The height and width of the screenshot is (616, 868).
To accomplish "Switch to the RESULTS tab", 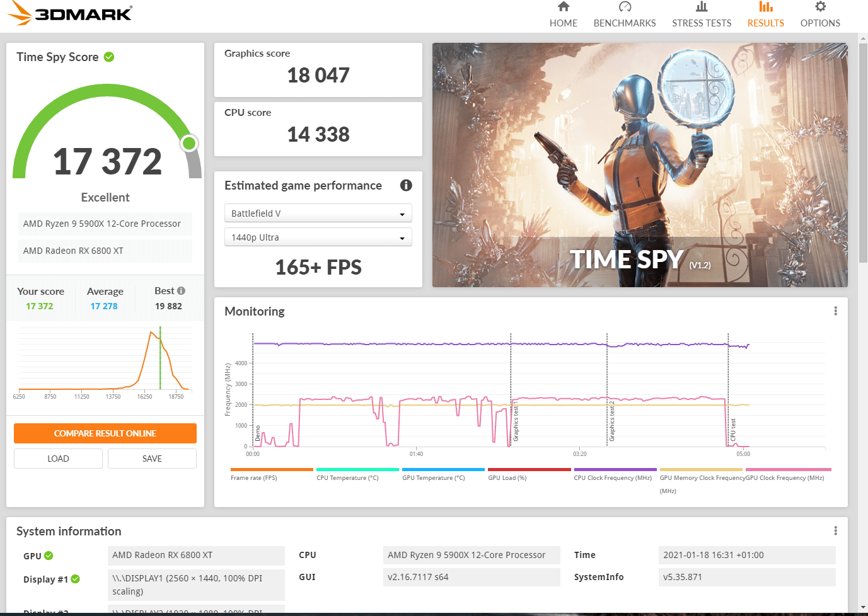I will (x=766, y=23).
